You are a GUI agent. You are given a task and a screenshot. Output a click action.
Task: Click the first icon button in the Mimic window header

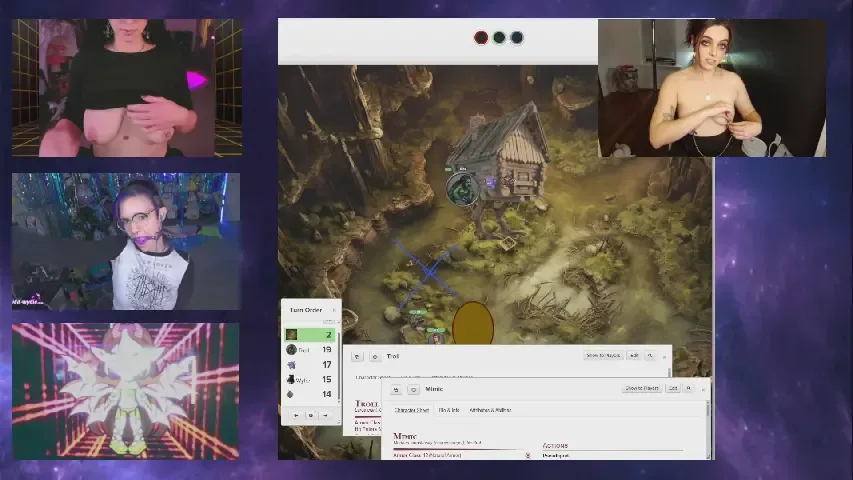click(x=396, y=389)
